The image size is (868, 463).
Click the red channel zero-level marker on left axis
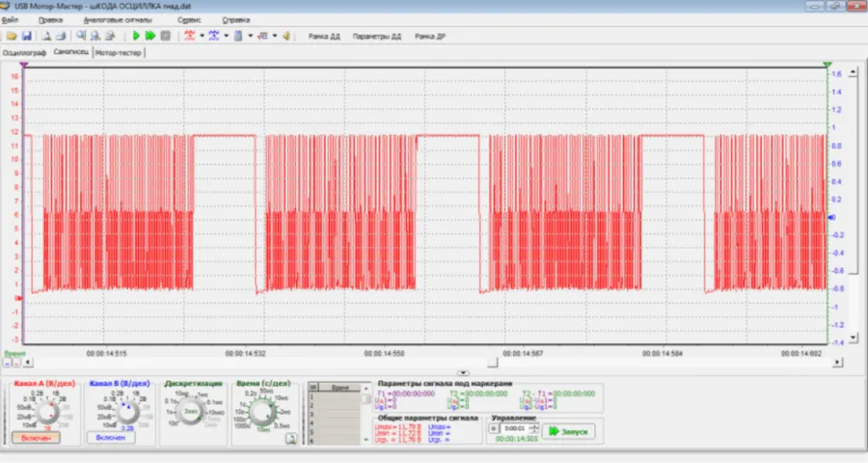tap(20, 298)
